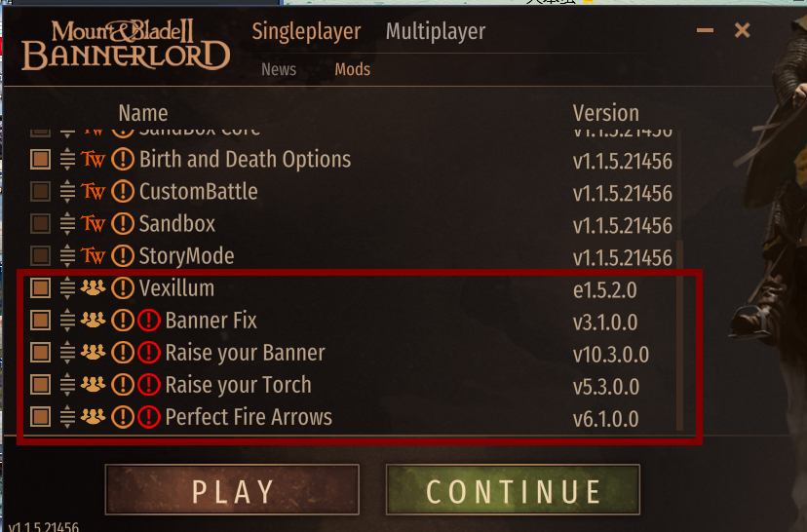Screen dimensions: 807x532
Task: Click reorder handle next to Raise your Torch
Action: [67, 386]
